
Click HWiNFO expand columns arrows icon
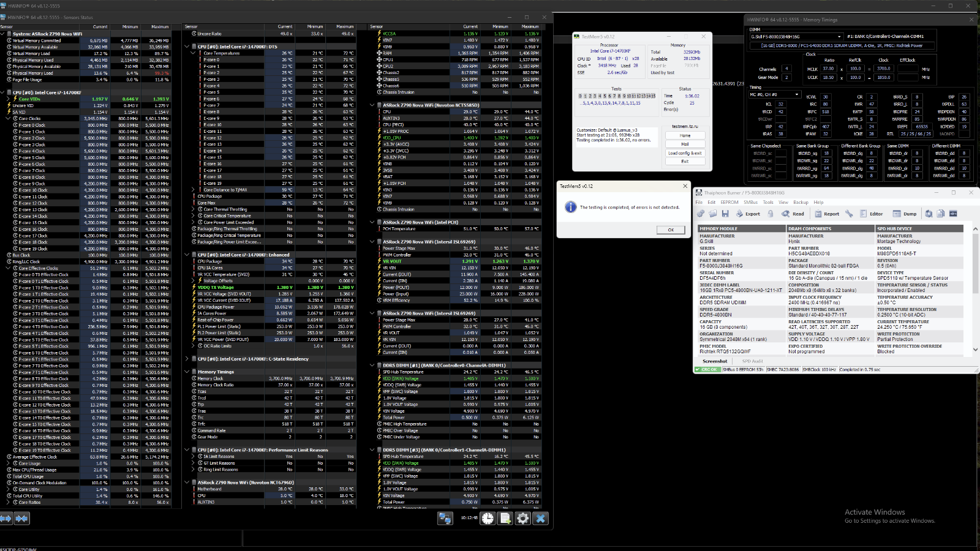(x=6, y=519)
